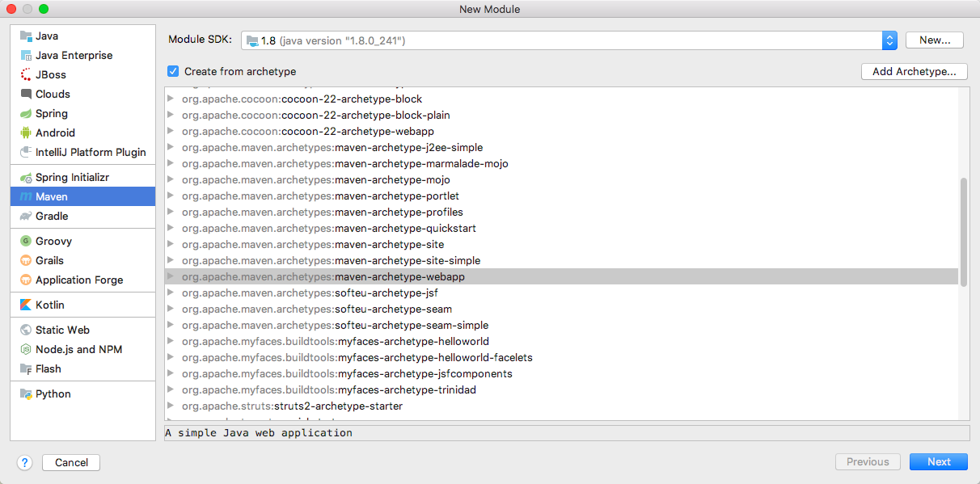
Task: Select maven-archetype-site row
Action: pyautogui.click(x=562, y=244)
